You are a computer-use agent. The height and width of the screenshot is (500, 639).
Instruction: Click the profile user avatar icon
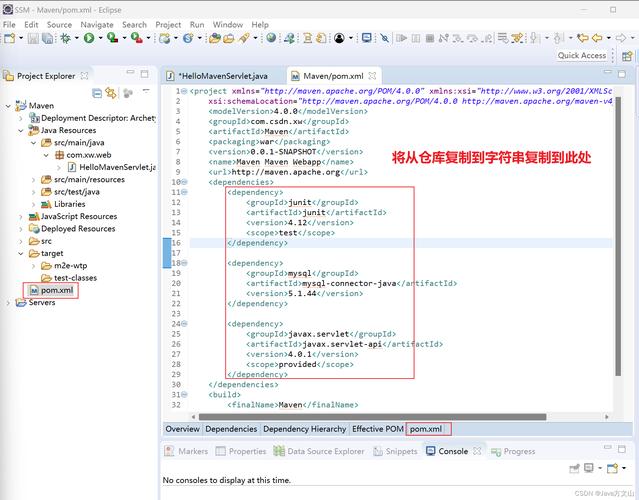click(x=339, y=38)
